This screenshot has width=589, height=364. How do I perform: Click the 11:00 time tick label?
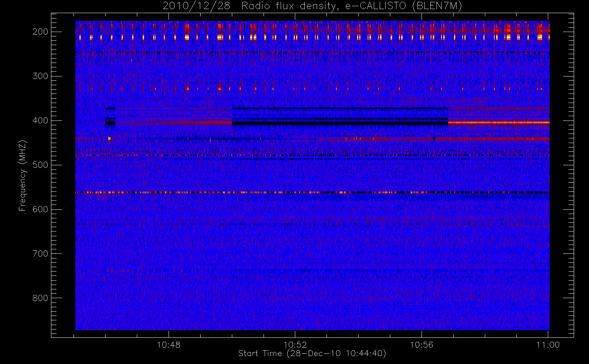tap(548, 345)
